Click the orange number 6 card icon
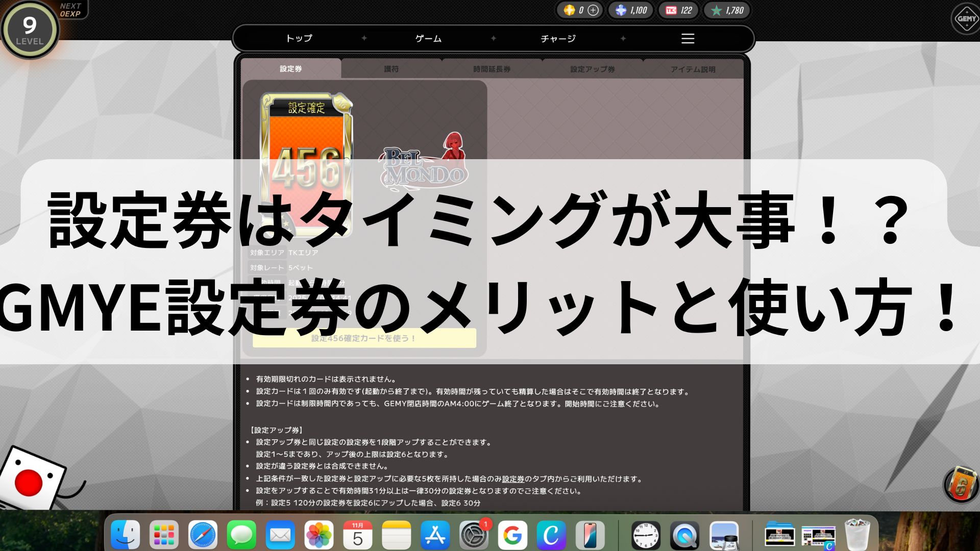The image size is (980, 551). 961,485
